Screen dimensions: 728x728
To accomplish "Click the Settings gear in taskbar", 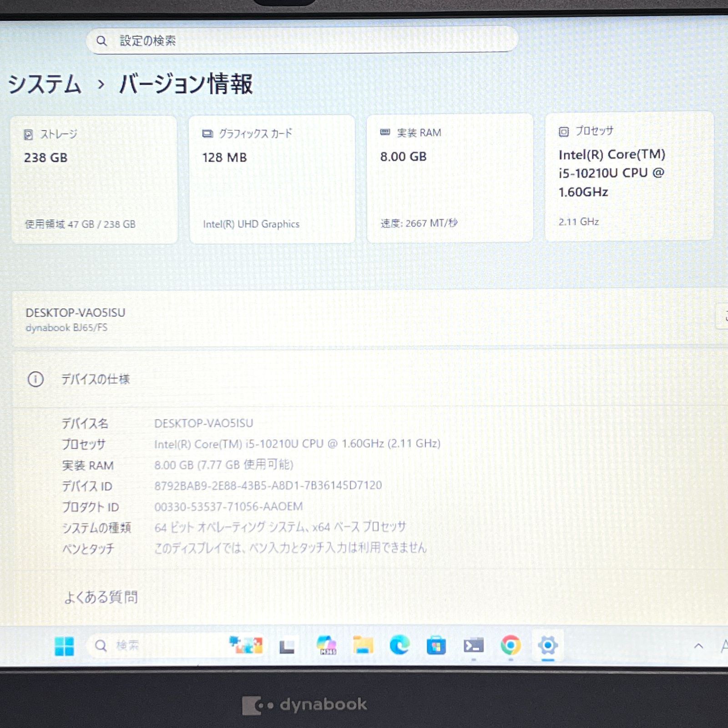I will [x=548, y=645].
